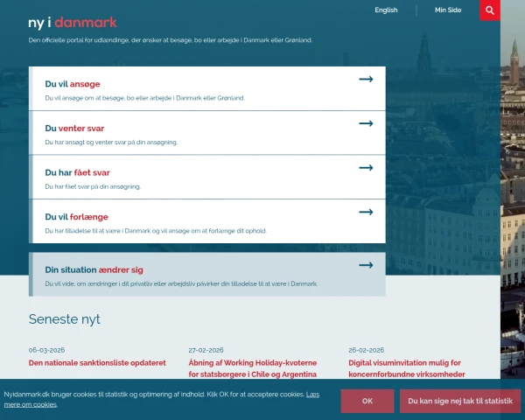Viewport: 525px width, 420px height.
Task: Click the arrow on Du har fået svar
Action: tap(366, 167)
